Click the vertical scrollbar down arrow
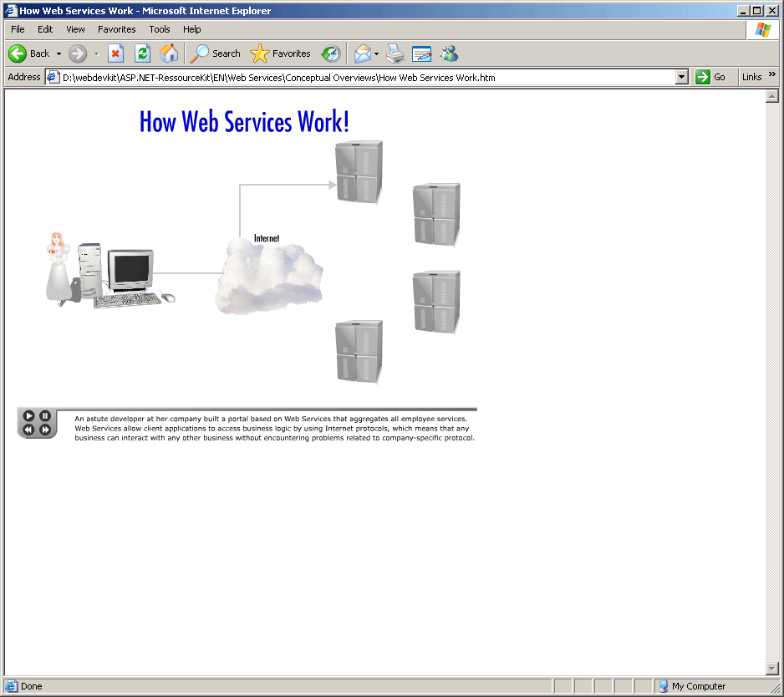 (x=772, y=668)
